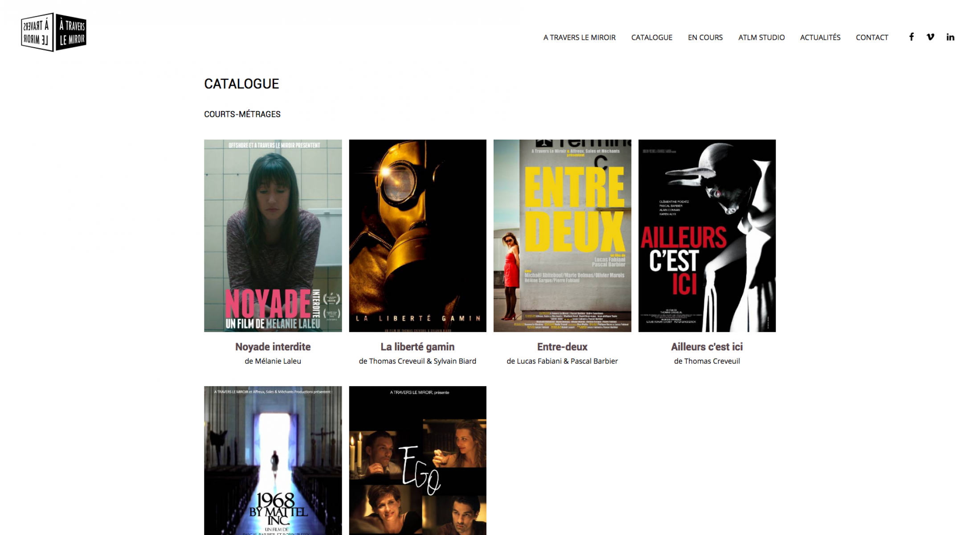Click the Noyade interdite title link
980x535 pixels.
pos(273,347)
